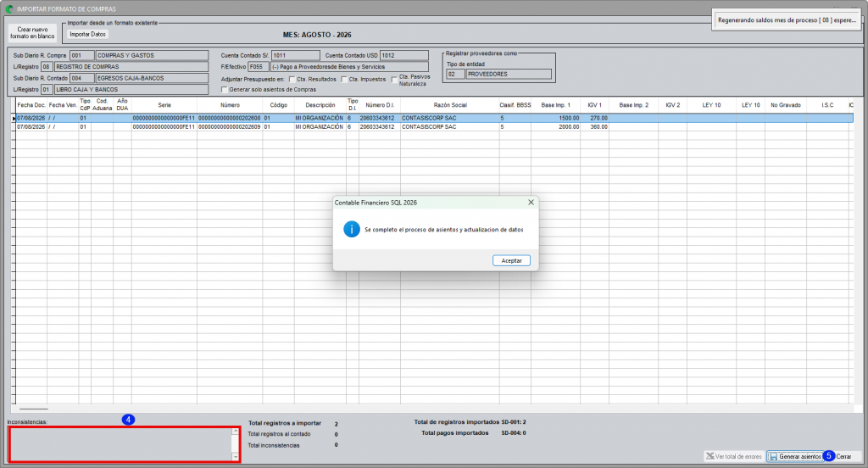868x468 pixels.
Task: Click the Descripción column header
Action: click(x=320, y=104)
